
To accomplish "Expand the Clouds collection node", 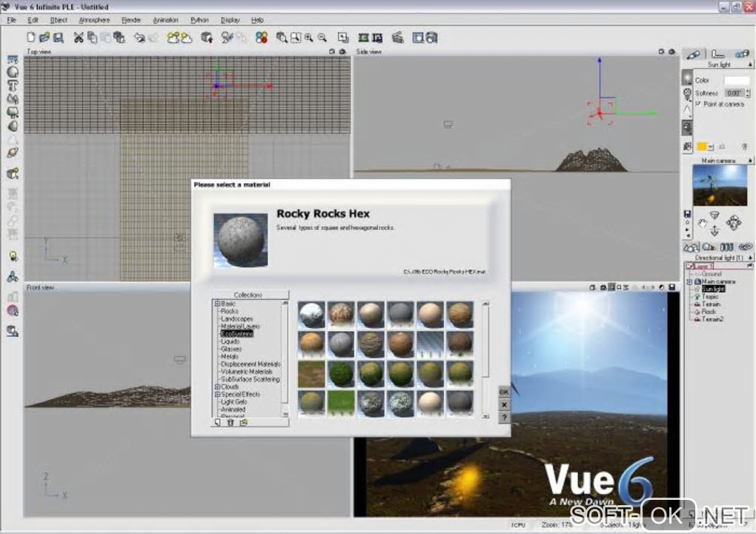I will click(217, 387).
